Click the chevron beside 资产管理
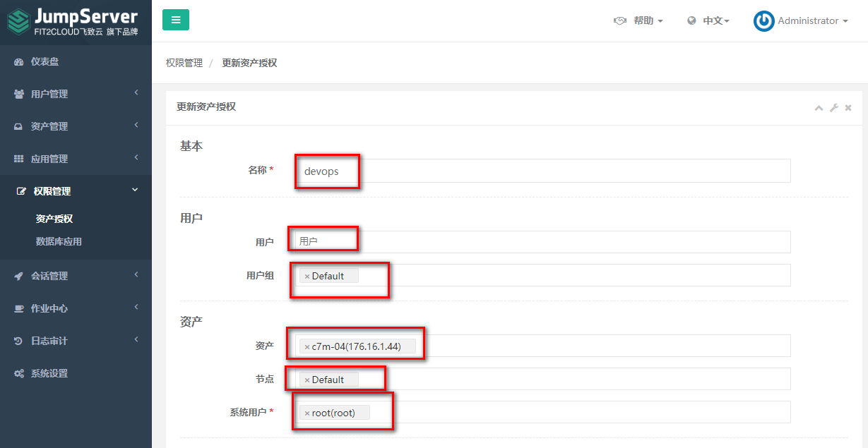Screen dimensions: 868x448 pos(136,125)
